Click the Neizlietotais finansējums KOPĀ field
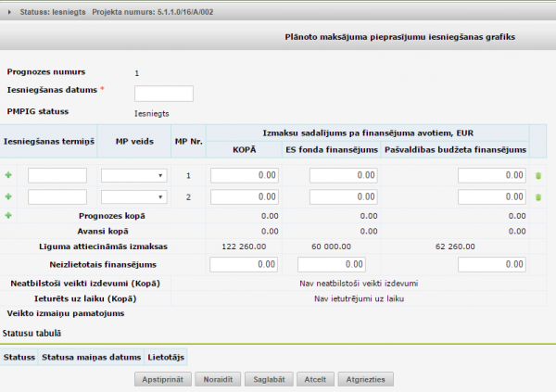This screenshot has width=556, height=392. pyautogui.click(x=245, y=264)
